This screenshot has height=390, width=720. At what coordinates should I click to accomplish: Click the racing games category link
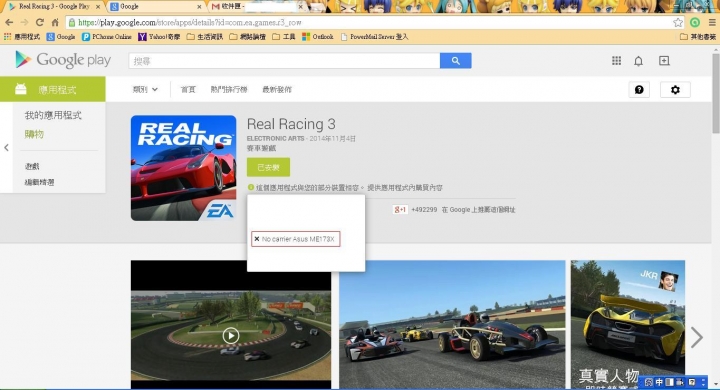click(261, 148)
